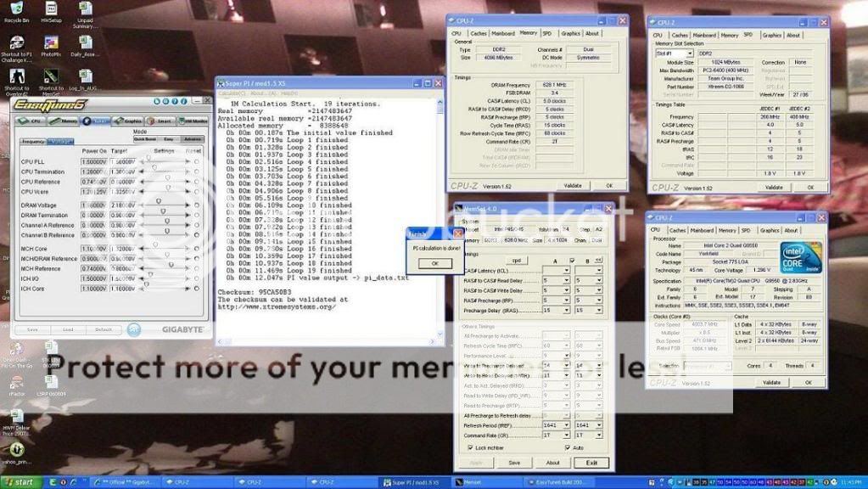Expand Command Rate (CR) column A dropdown
Viewport: 868px width, 489px height.
point(566,436)
